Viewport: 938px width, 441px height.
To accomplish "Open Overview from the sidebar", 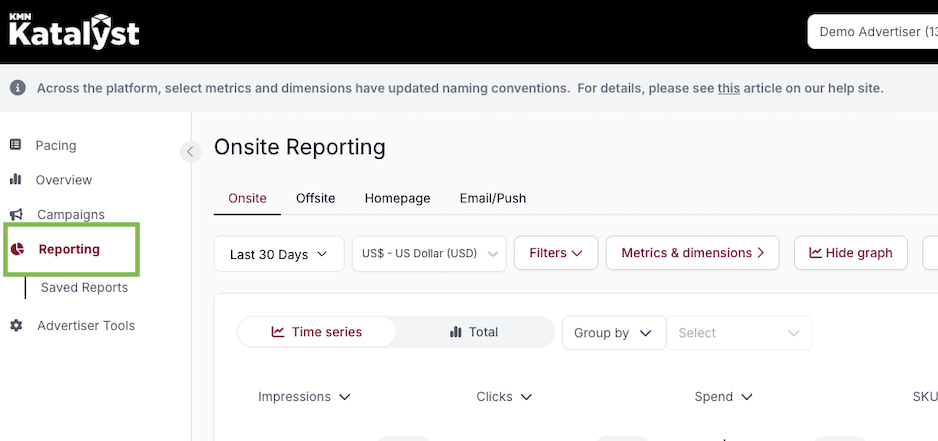I will [x=63, y=180].
